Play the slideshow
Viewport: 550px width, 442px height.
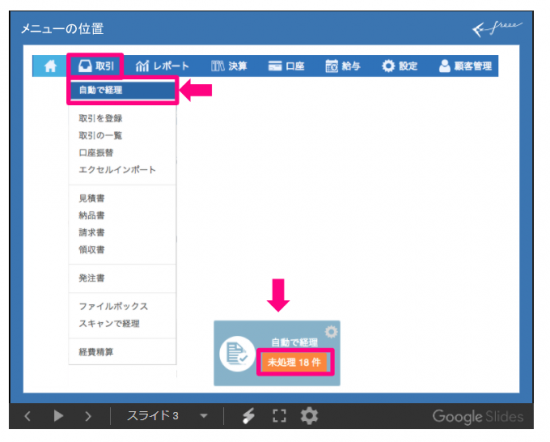click(58, 416)
